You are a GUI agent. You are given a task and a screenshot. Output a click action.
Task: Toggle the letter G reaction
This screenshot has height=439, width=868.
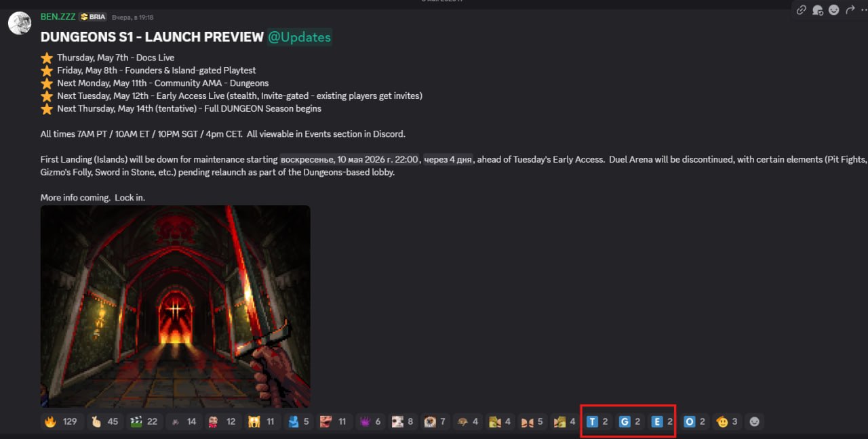point(631,421)
